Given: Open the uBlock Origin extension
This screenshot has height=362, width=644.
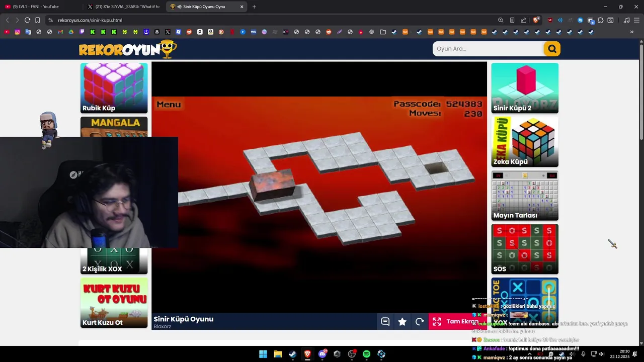Looking at the screenshot, I should coord(550,20).
